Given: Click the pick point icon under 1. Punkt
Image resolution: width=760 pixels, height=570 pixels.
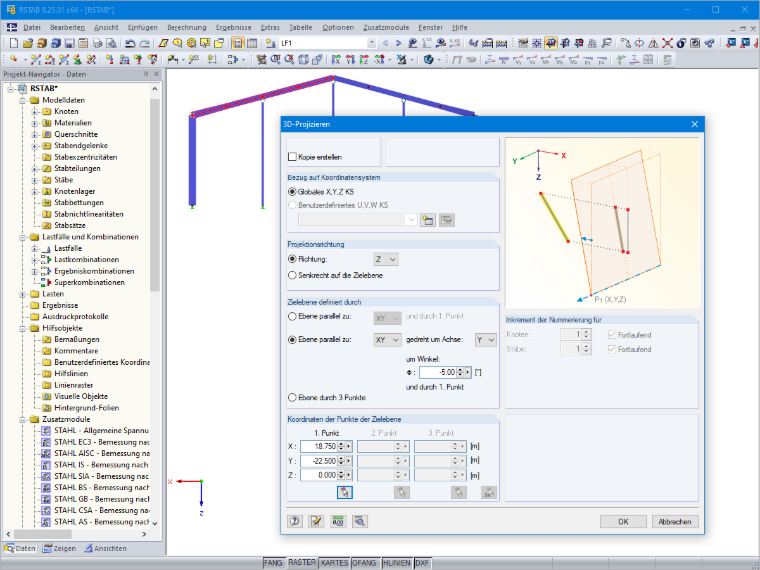Looking at the screenshot, I should pos(345,492).
